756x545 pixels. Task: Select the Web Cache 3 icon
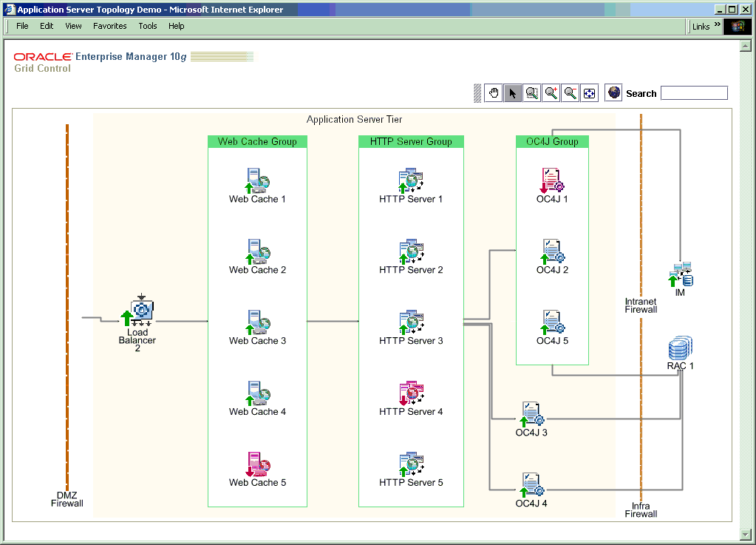click(257, 322)
